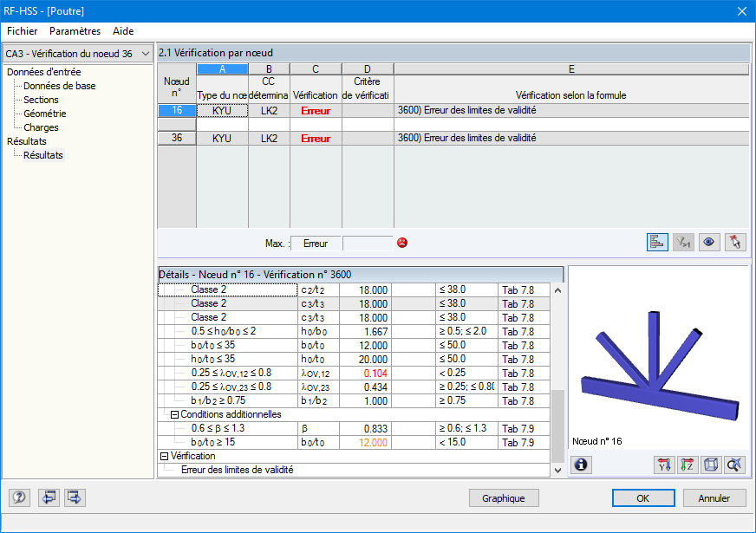756x533 pixels.
Task: Close the RF-HSS window
Action: coord(742,11)
